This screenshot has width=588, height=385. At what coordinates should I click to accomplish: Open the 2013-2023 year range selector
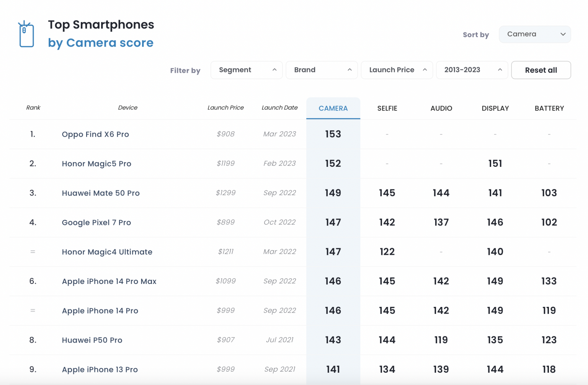tap(472, 70)
